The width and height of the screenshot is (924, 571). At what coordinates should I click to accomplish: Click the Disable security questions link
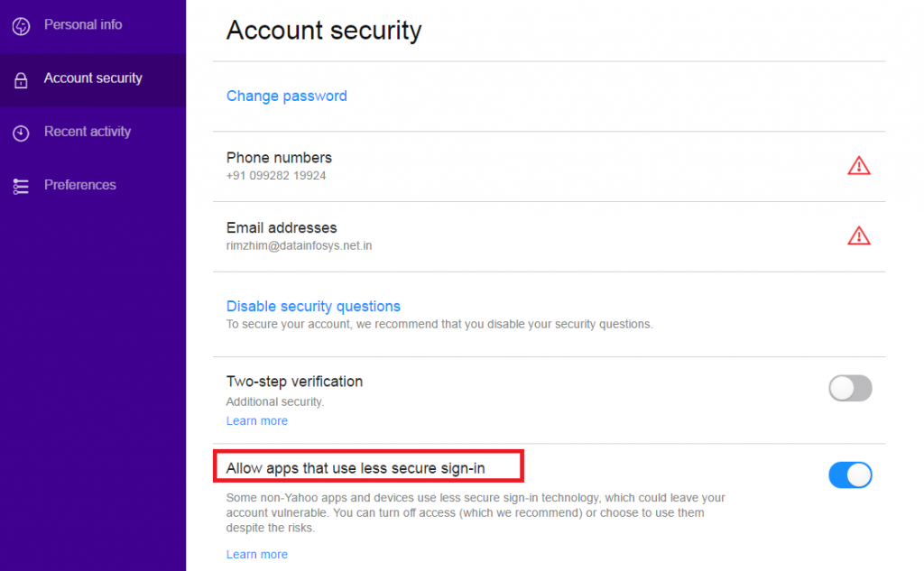[313, 306]
